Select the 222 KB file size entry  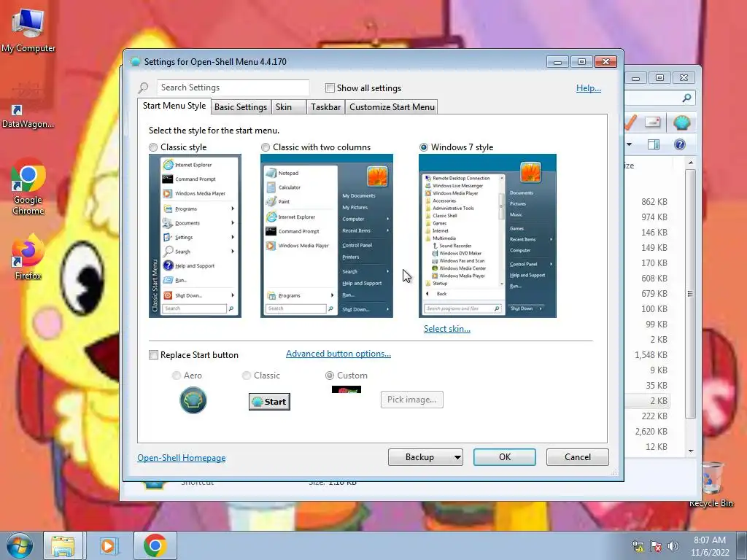click(654, 416)
